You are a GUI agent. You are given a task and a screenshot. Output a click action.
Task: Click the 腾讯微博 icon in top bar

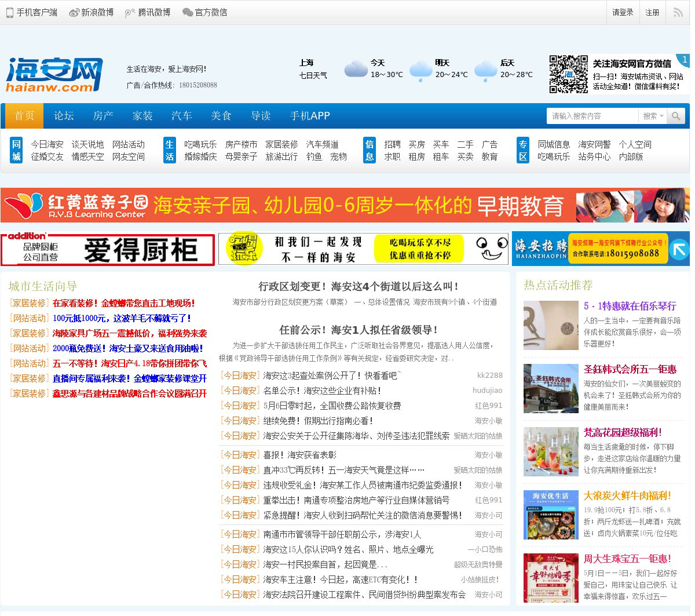130,12
